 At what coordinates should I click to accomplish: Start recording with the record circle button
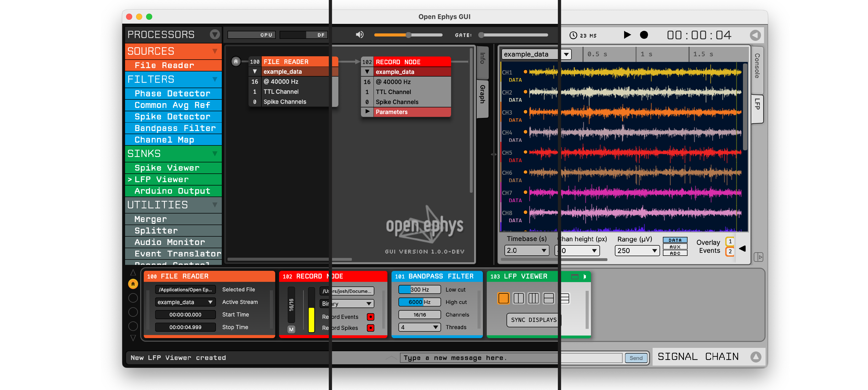(x=644, y=35)
